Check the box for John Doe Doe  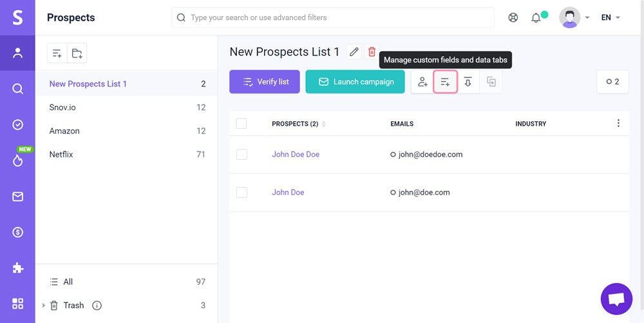241,154
